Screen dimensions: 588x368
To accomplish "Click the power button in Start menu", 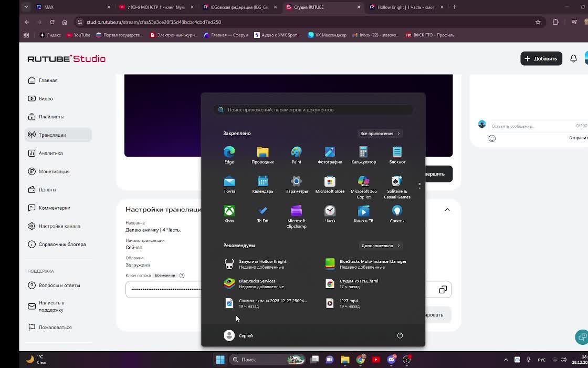I will (x=400, y=335).
